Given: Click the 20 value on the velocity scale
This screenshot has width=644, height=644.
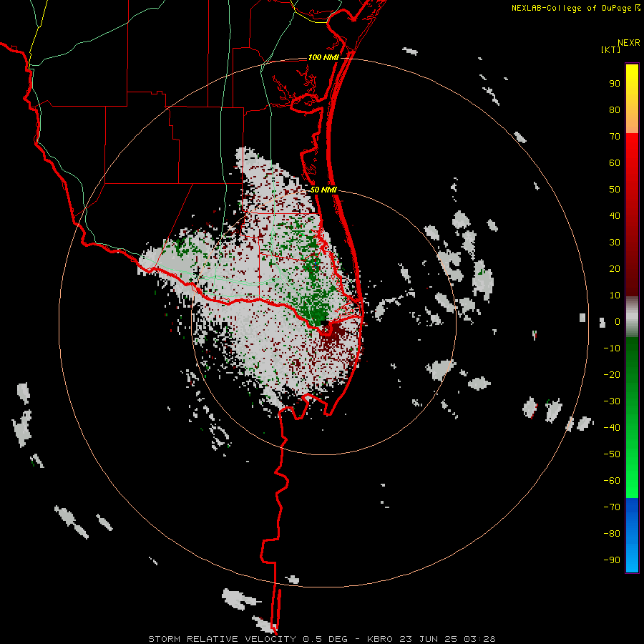Looking at the screenshot, I should tap(615, 269).
